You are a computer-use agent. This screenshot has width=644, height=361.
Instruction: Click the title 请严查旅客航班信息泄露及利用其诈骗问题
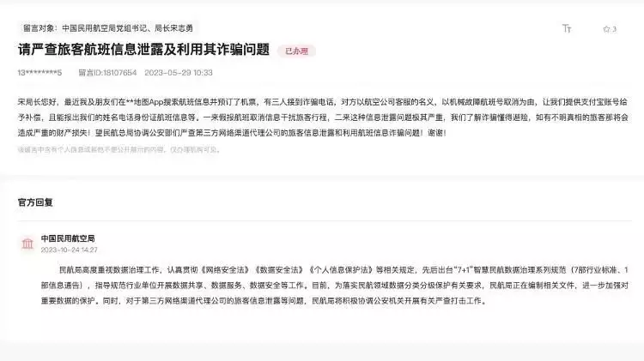click(x=143, y=49)
